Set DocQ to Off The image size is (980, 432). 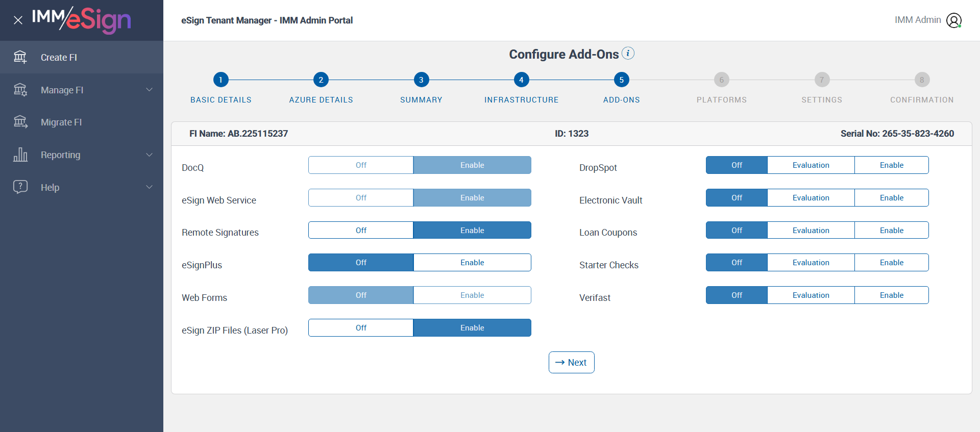tap(361, 165)
